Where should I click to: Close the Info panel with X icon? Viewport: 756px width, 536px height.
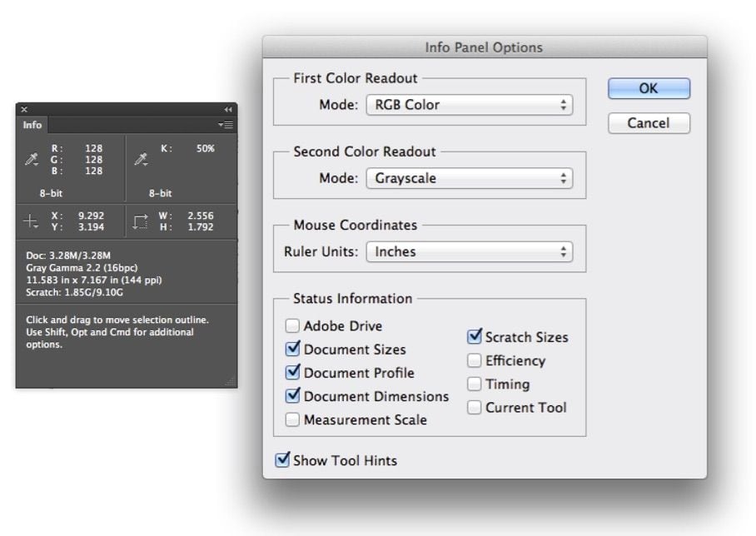pyautogui.click(x=24, y=109)
